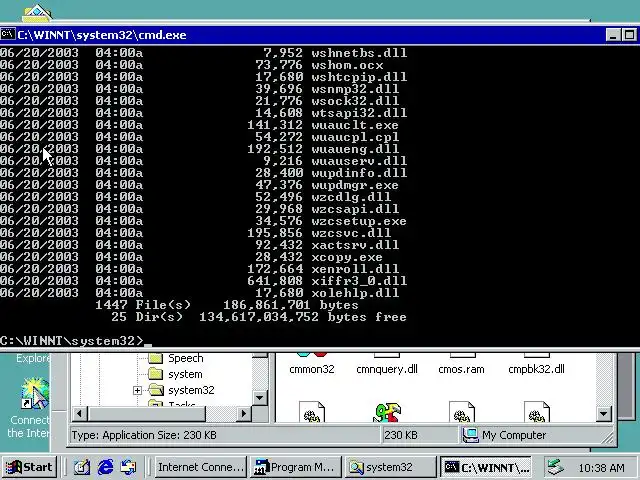Select the system32 folder in the tree
The width and height of the screenshot is (640, 480).
[x=191, y=390]
